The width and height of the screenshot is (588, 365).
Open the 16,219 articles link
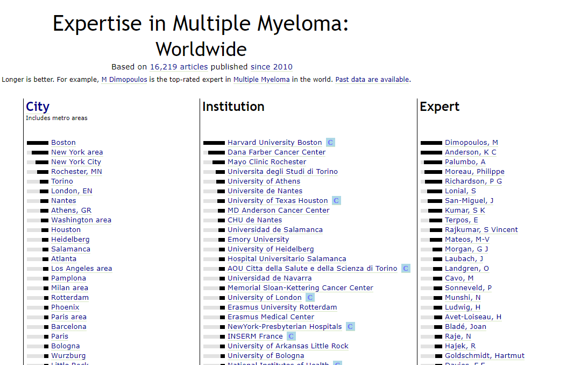pos(179,67)
